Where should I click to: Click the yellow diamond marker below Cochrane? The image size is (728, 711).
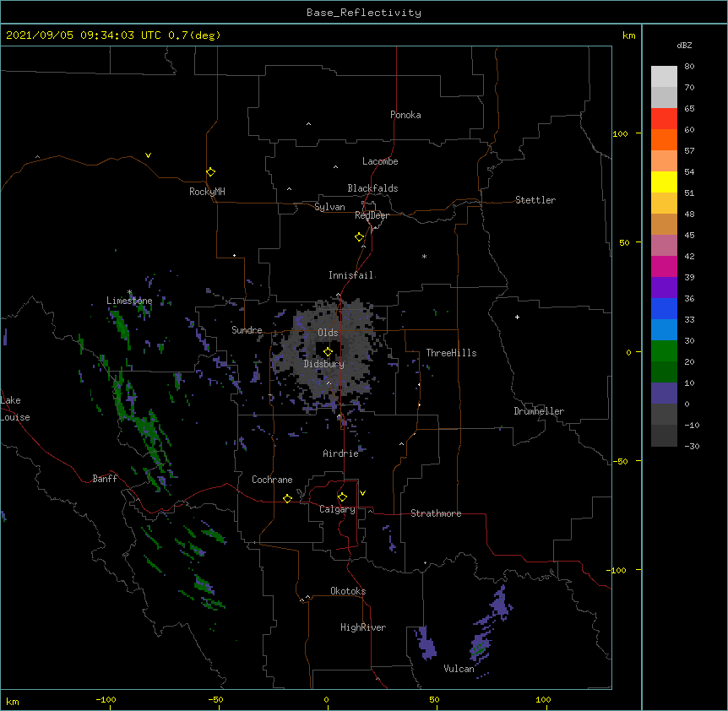287,498
